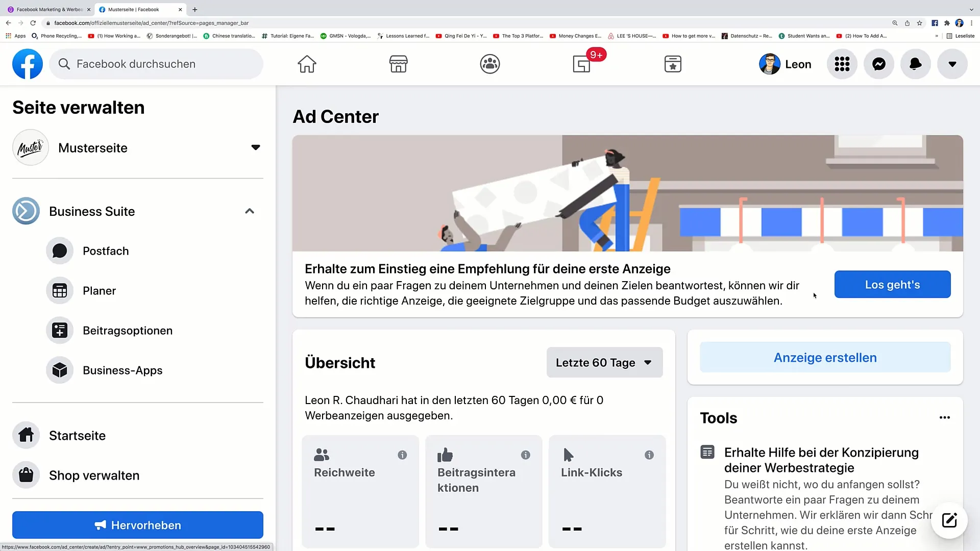The height and width of the screenshot is (551, 980).
Task: Show info for Beitragsinteraktionen
Action: click(x=526, y=455)
